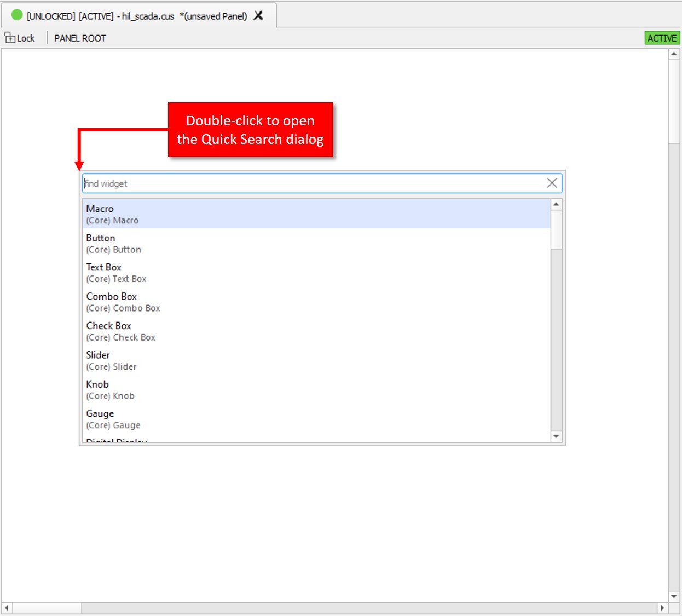
Task: Click the green status circle icon
Action: click(x=17, y=15)
